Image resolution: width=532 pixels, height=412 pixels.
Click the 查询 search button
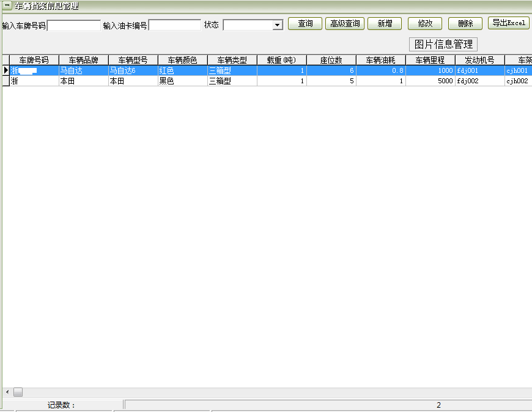point(305,23)
